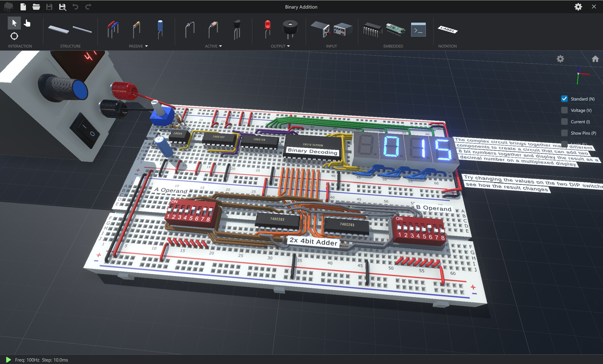Open the OUTPUT components dropdown
The width and height of the screenshot is (603, 364).
pos(289,46)
